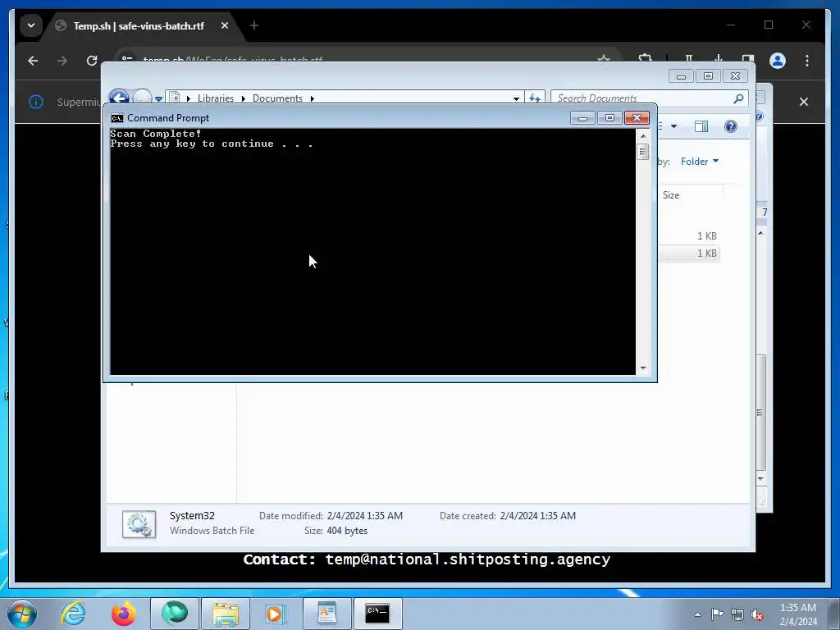Select the Command Prompt taskbar button
The width and height of the screenshot is (840, 630).
pos(377,613)
